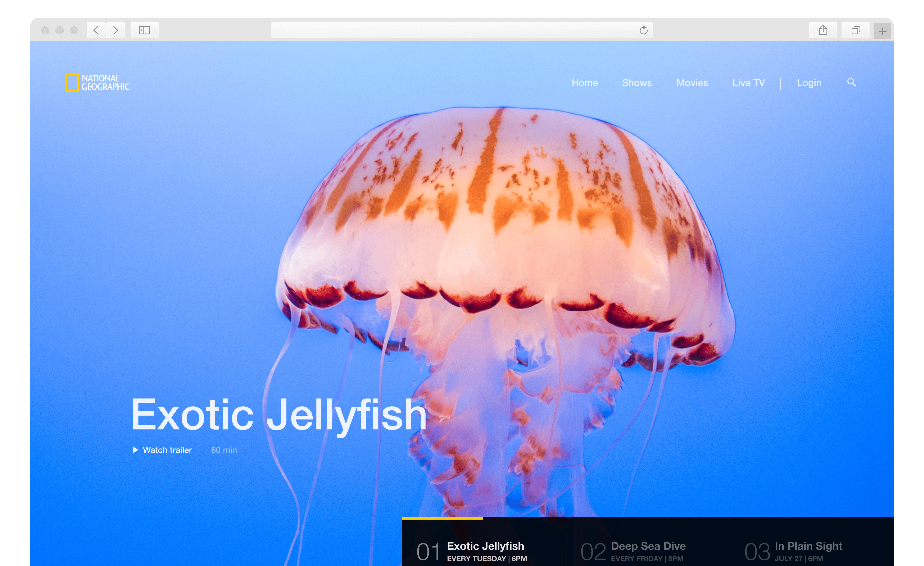Image resolution: width=924 pixels, height=566 pixels.
Task: Click the National Geographic logo
Action: pyautogui.click(x=98, y=82)
